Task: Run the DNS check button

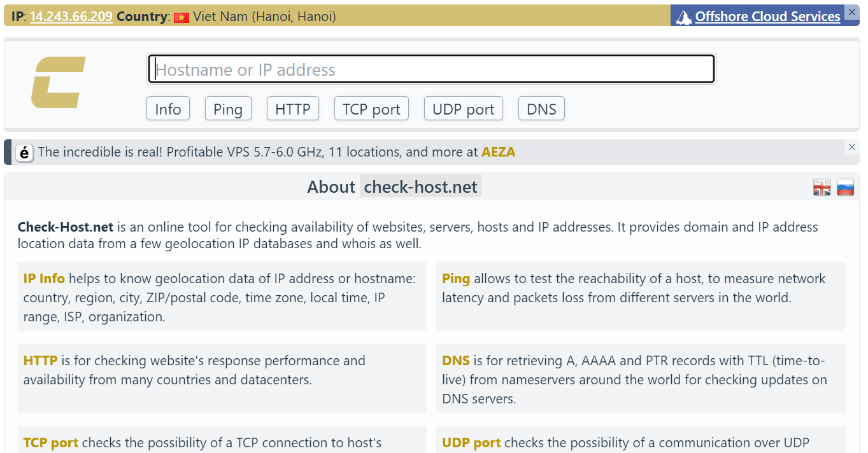Action: point(541,109)
